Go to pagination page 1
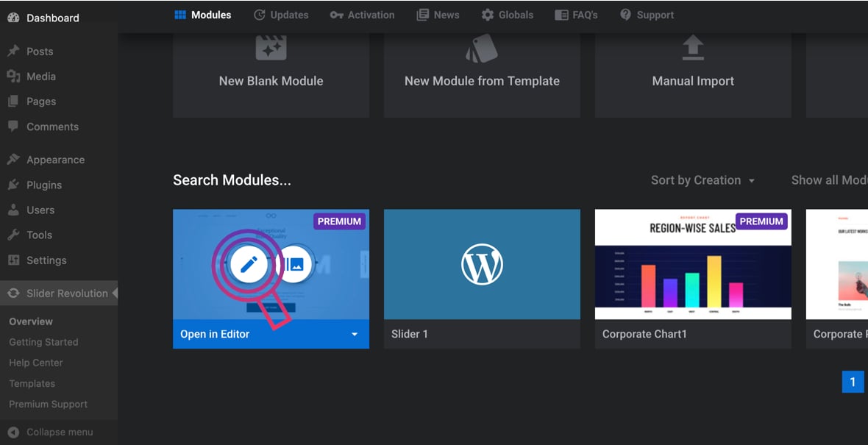 (x=853, y=382)
